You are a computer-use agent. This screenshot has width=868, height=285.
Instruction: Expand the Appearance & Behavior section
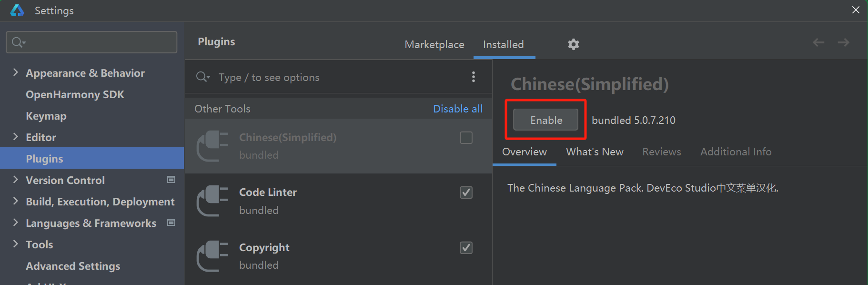(x=16, y=72)
